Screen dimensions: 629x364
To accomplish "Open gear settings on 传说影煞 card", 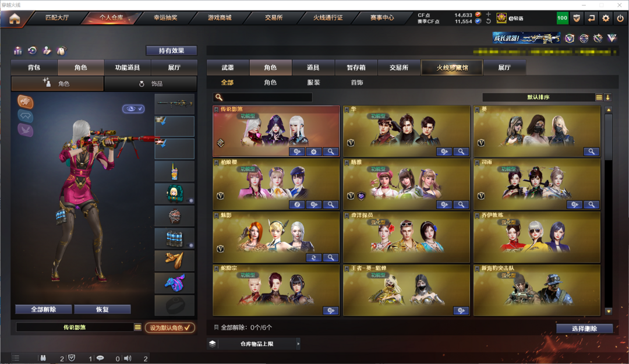I will click(314, 151).
